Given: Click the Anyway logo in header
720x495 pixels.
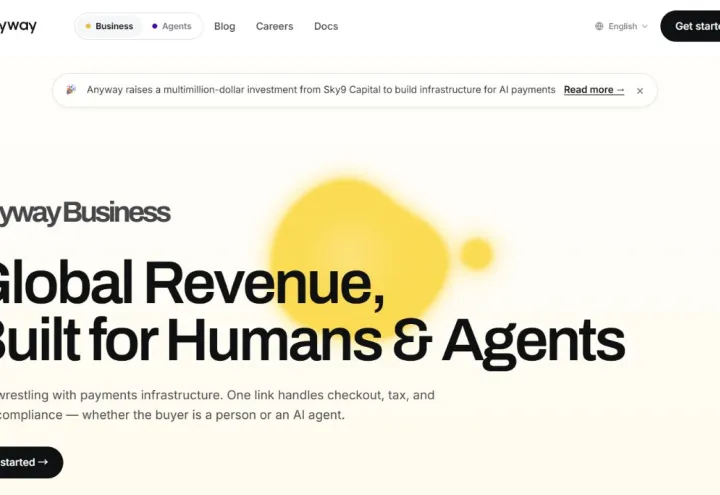Looking at the screenshot, I should (18, 26).
